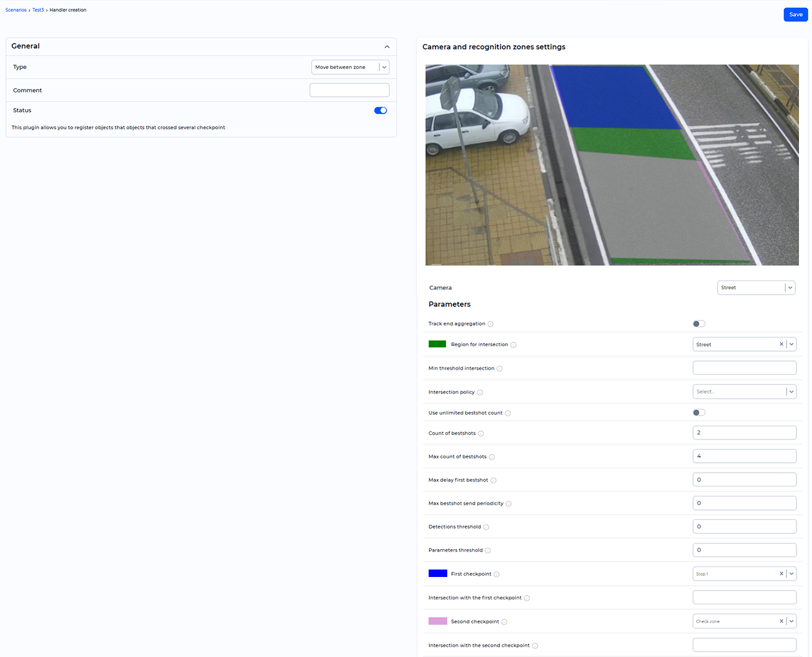Screen dimensions: 812x657
Task: Clear the Check zone Second checkpoint selection
Action: click(781, 621)
